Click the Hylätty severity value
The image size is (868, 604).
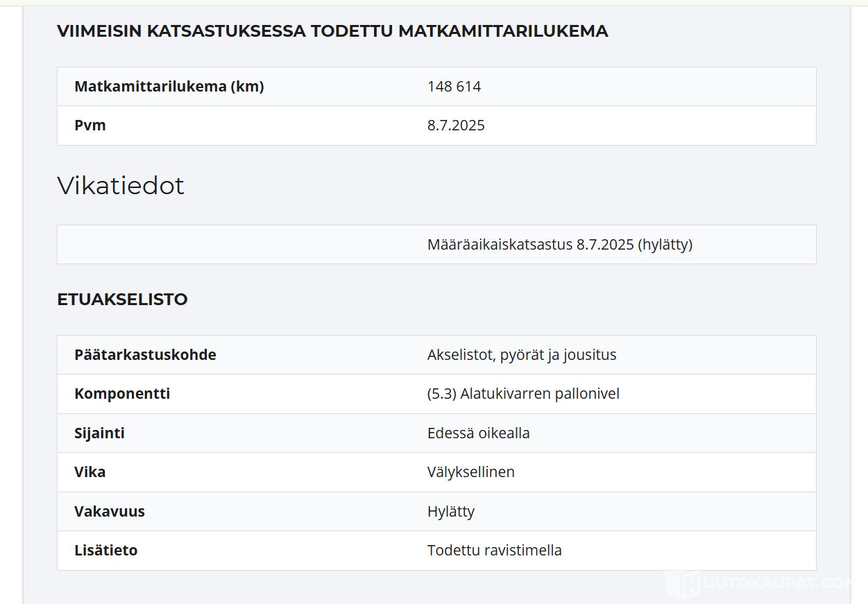tap(450, 512)
